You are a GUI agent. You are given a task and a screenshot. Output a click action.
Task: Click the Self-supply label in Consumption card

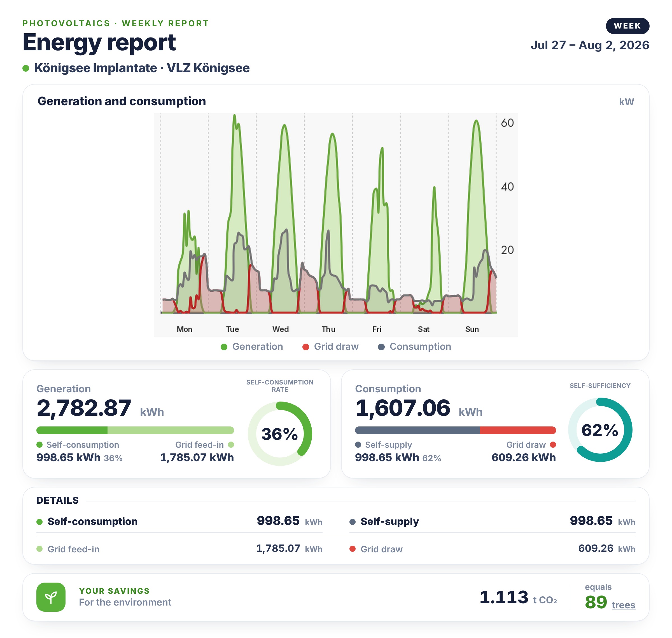(388, 445)
